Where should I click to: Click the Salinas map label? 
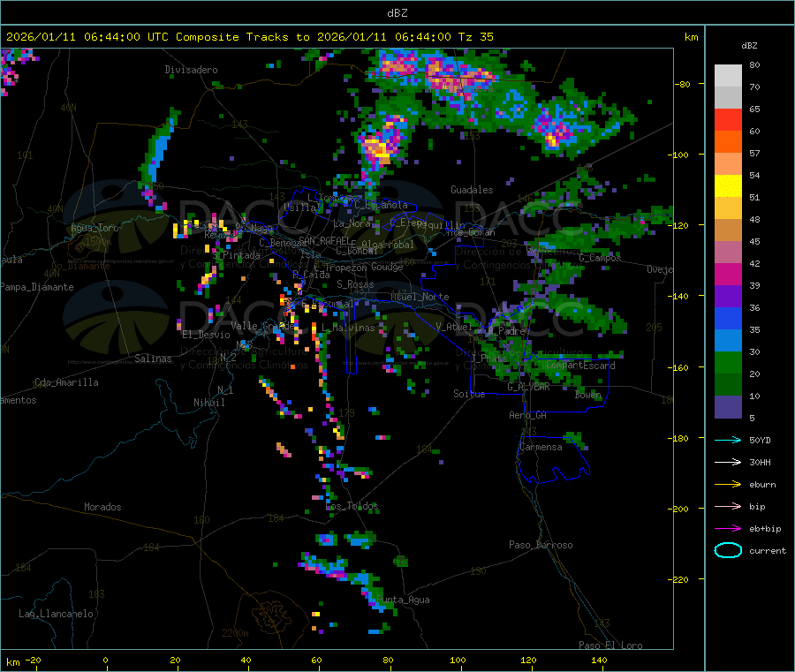[x=153, y=359]
